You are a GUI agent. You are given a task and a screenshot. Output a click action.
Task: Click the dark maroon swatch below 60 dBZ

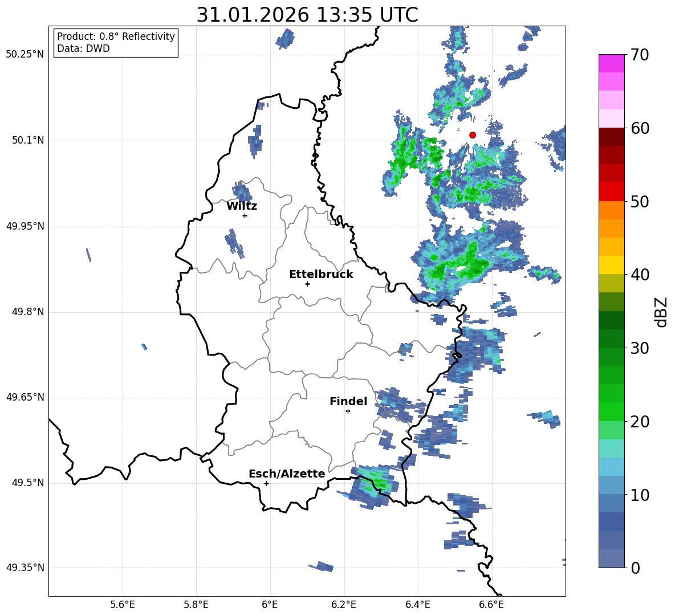coord(611,137)
